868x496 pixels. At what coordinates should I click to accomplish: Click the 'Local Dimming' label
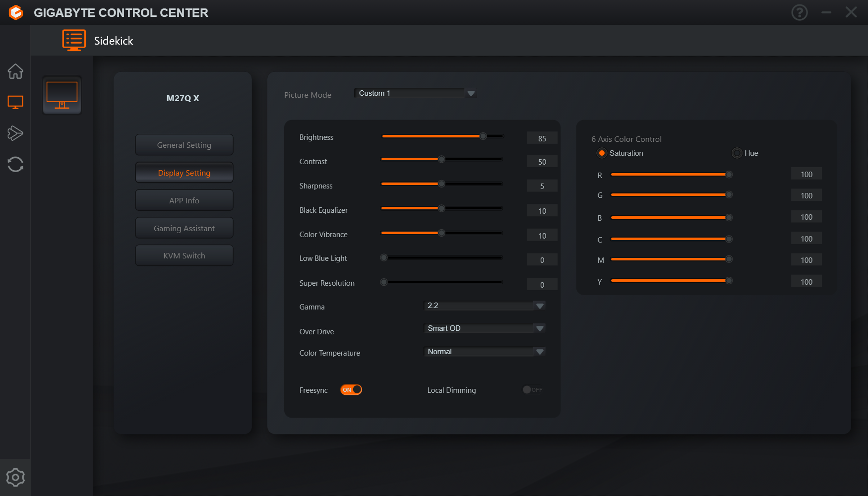click(x=451, y=390)
